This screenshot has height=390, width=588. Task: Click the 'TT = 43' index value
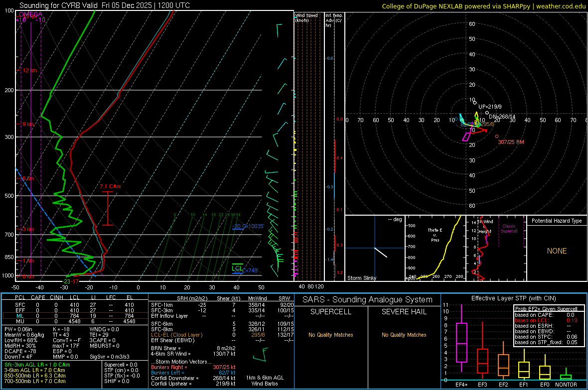click(x=61, y=335)
